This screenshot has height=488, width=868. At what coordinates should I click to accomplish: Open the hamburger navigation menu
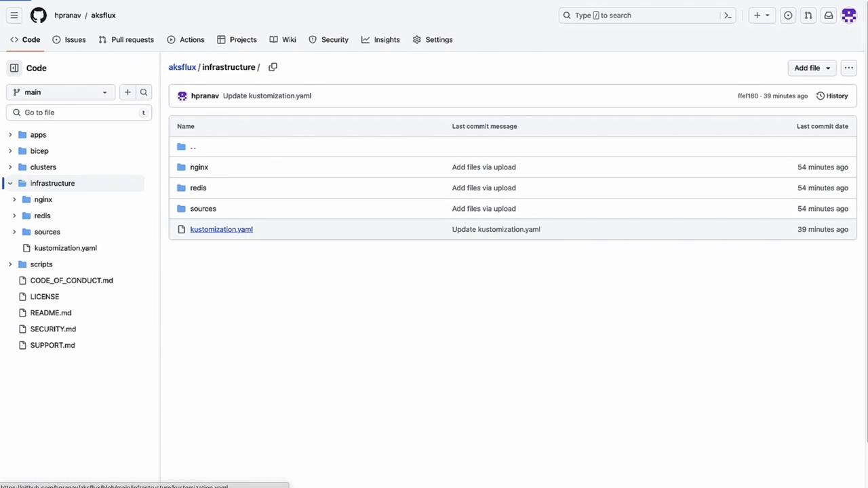14,15
